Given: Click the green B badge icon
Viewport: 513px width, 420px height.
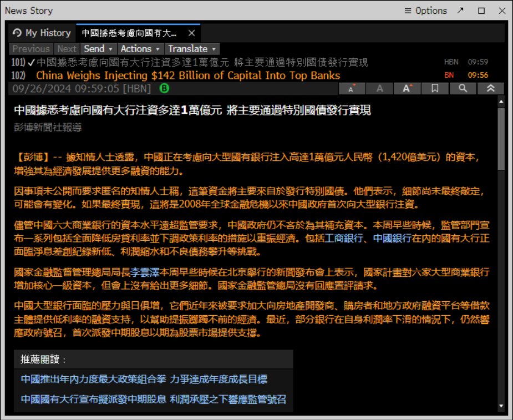Looking at the screenshot, I should pos(164,88).
